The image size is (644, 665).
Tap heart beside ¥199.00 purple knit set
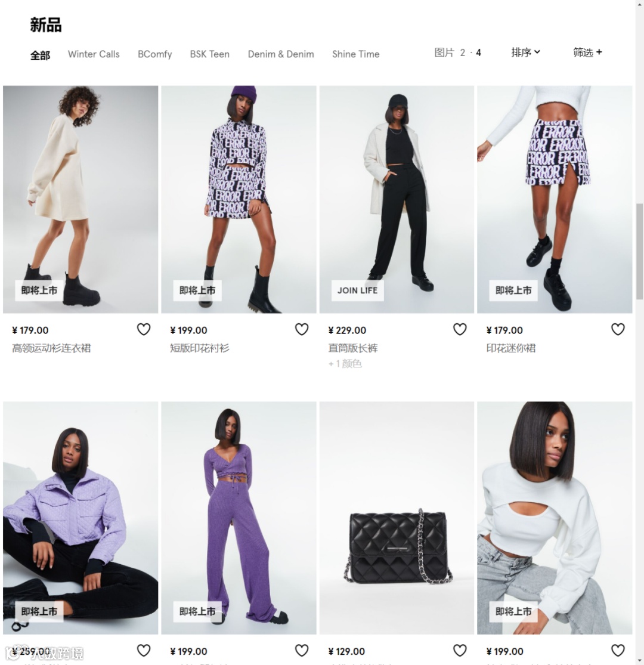(302, 650)
